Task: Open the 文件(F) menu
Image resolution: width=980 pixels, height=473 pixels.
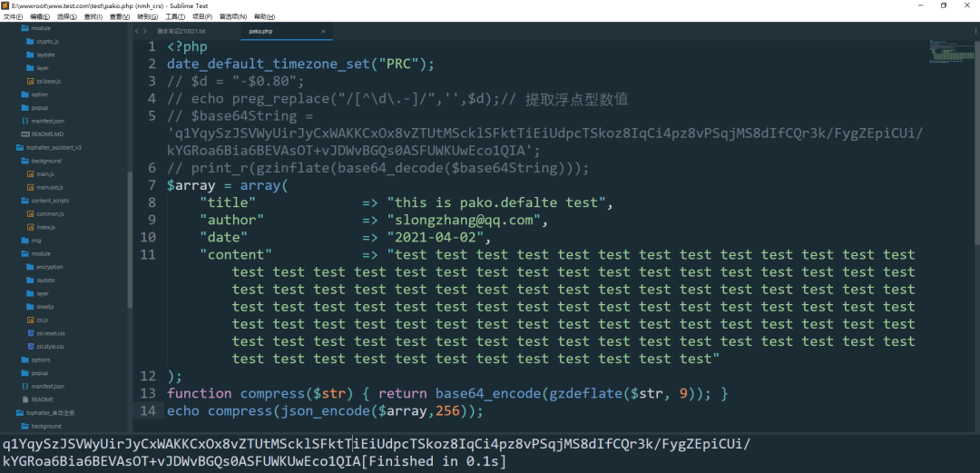Action: click(x=14, y=16)
